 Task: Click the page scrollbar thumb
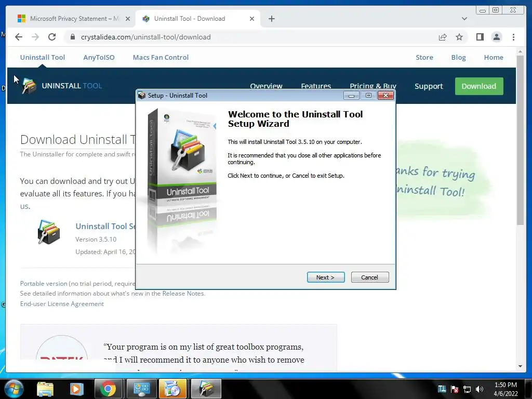pos(520,139)
